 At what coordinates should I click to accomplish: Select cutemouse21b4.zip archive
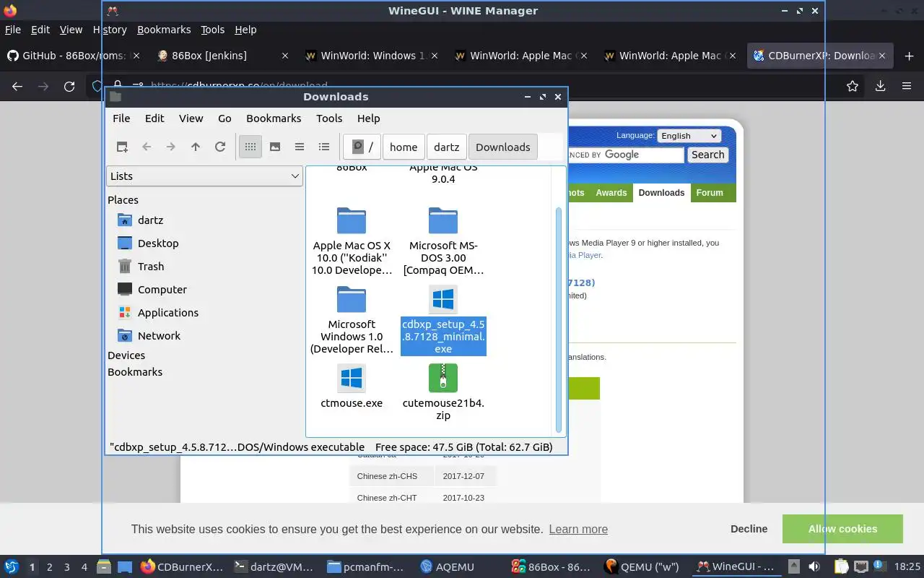tap(443, 392)
